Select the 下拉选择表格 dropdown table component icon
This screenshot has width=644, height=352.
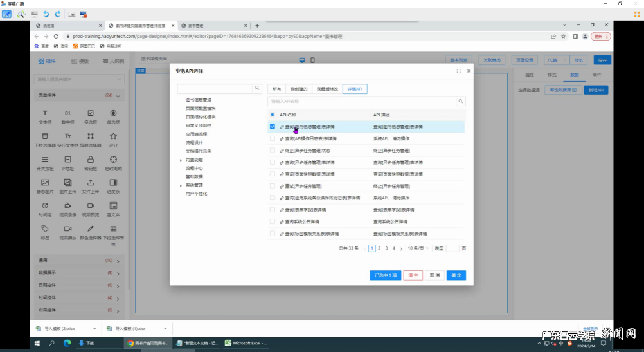113,228
